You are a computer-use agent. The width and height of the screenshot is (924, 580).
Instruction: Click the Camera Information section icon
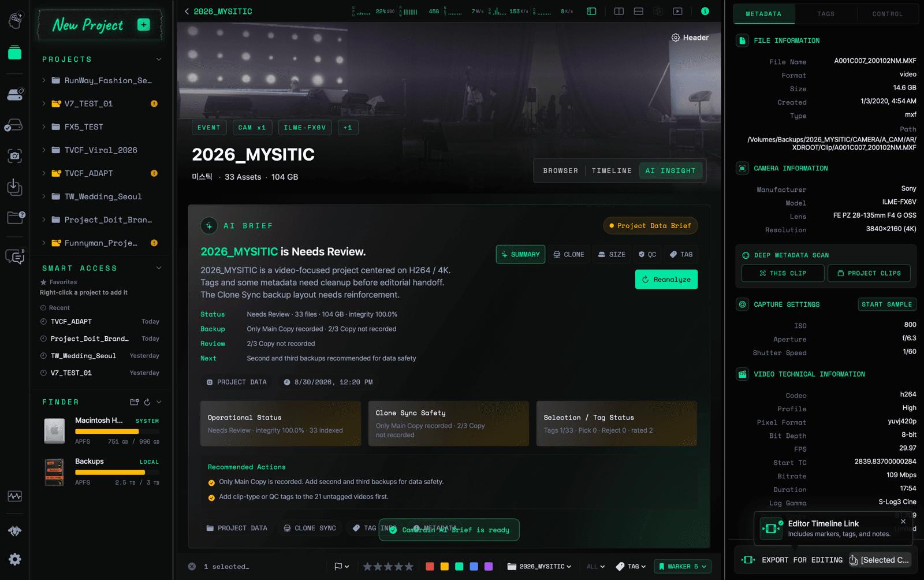743,168
